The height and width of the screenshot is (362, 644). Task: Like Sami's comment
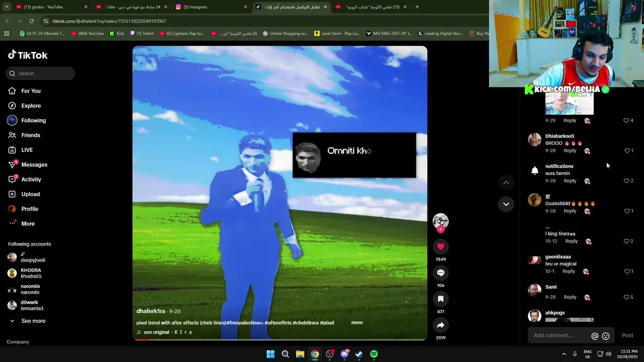[626, 297]
